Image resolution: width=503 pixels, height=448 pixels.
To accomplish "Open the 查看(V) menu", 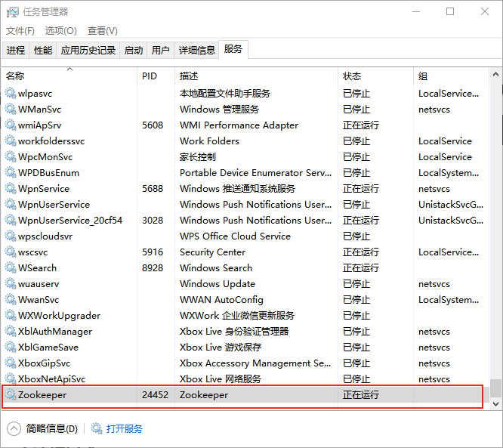I will [x=102, y=31].
